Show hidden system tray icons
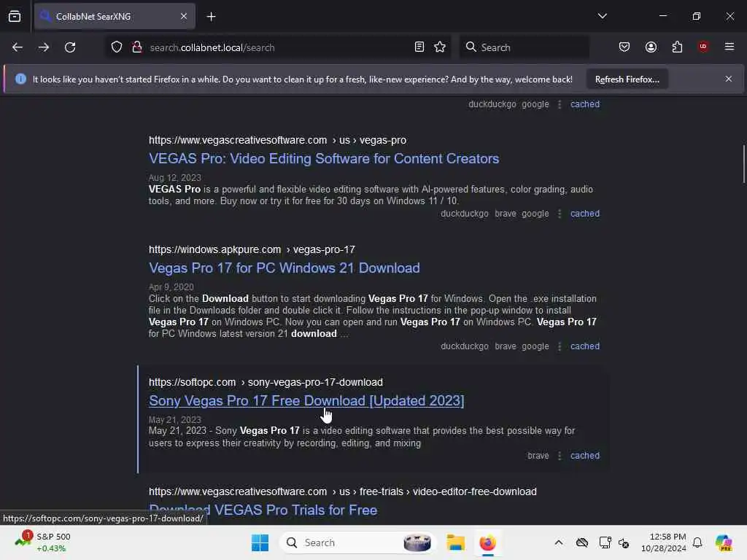 click(x=559, y=542)
